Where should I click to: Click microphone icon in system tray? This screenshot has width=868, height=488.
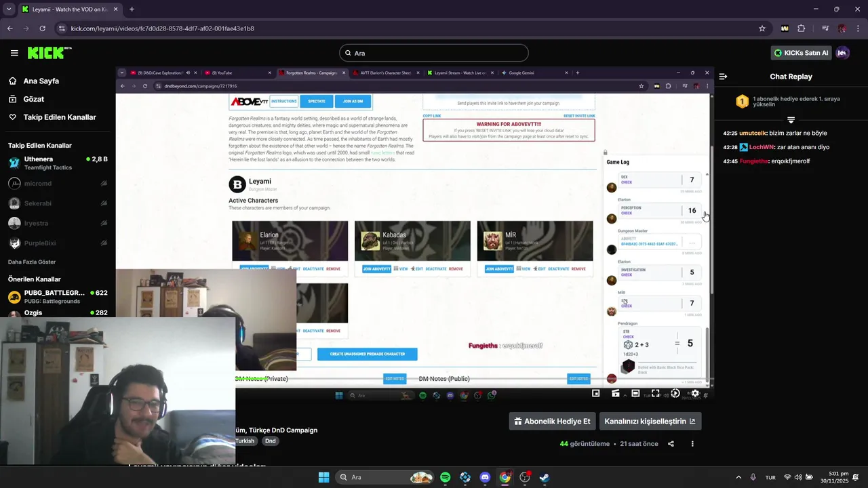coord(753,477)
